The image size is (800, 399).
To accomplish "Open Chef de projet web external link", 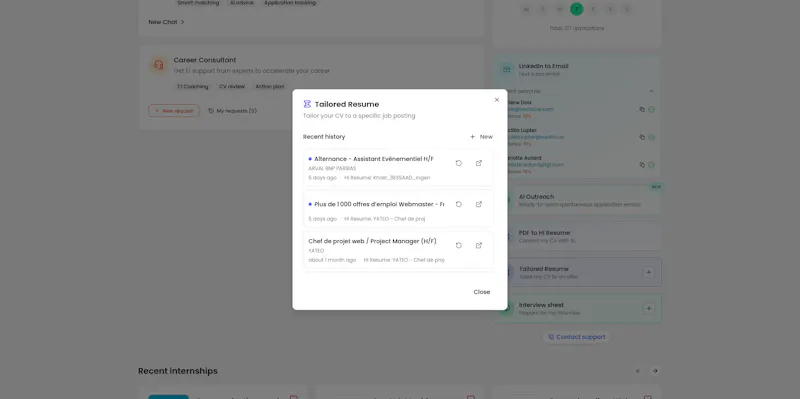I will (x=479, y=245).
